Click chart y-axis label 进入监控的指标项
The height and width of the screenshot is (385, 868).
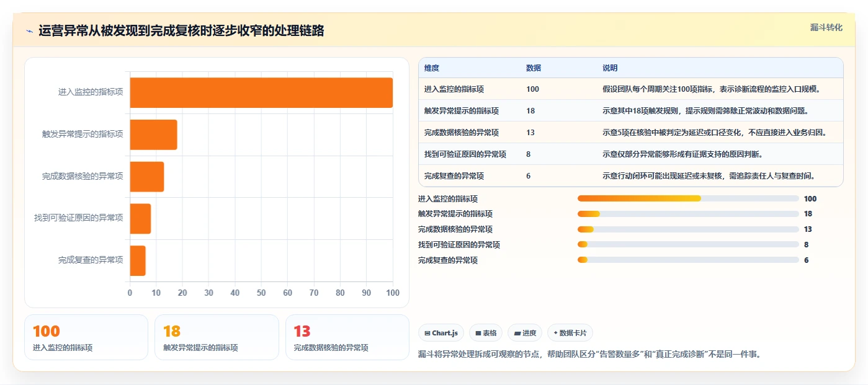[x=91, y=92]
